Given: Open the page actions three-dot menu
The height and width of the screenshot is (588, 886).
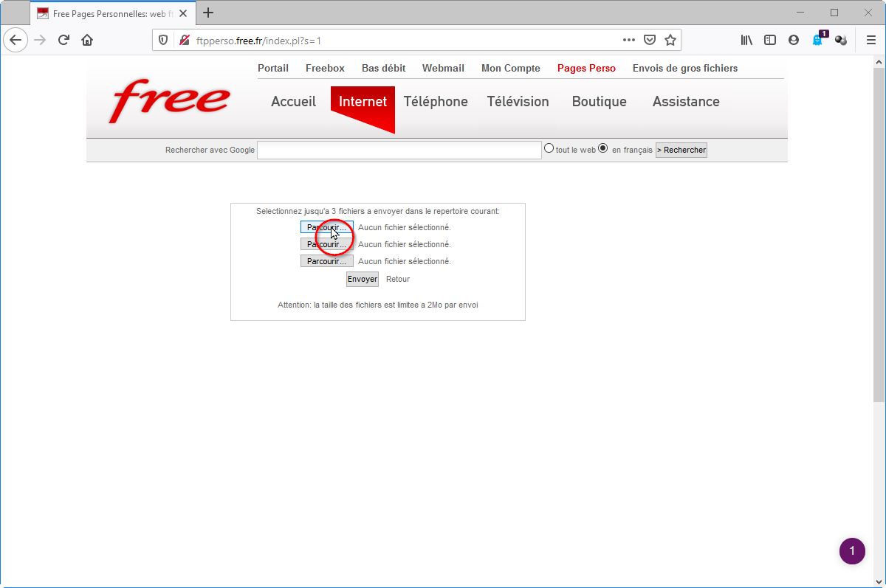Looking at the screenshot, I should (x=628, y=41).
